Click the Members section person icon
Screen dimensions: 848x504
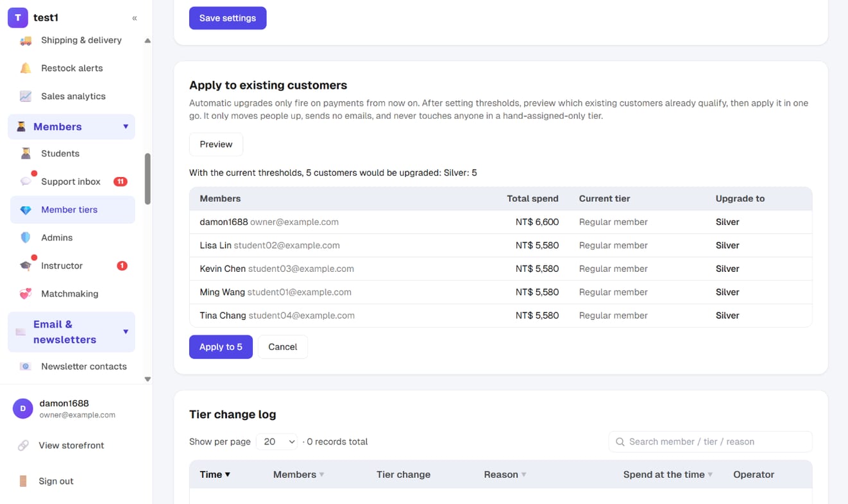point(21,127)
